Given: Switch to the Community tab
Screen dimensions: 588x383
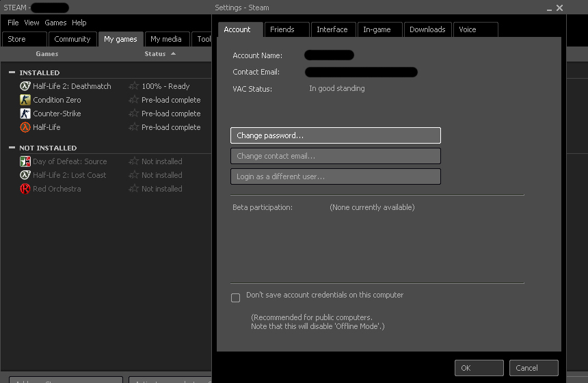Looking at the screenshot, I should [72, 39].
